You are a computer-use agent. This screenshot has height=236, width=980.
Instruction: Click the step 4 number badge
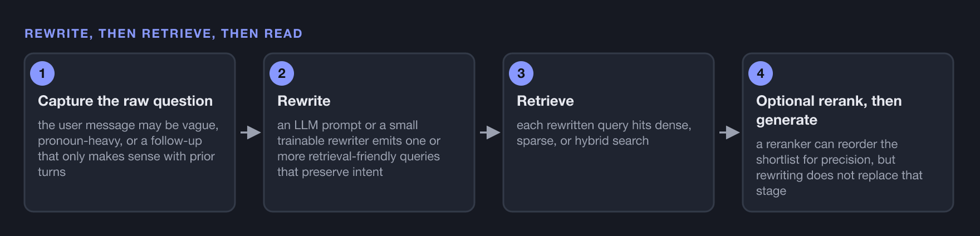coord(761,74)
